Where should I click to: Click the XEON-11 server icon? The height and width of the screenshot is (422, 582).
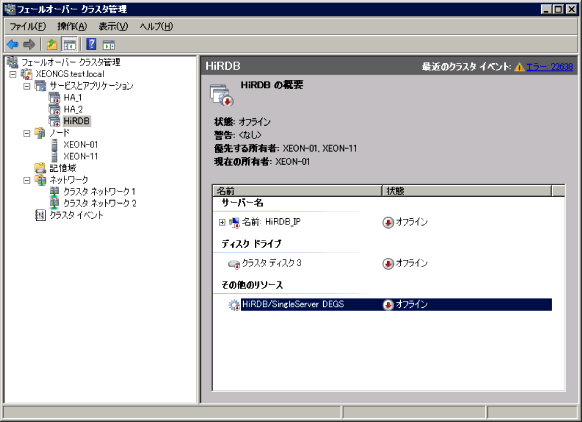tap(54, 156)
